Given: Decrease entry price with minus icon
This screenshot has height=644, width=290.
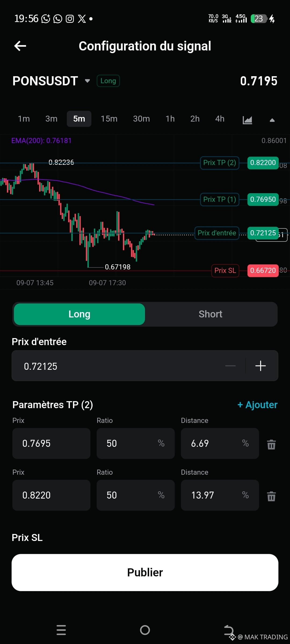Looking at the screenshot, I should point(230,366).
